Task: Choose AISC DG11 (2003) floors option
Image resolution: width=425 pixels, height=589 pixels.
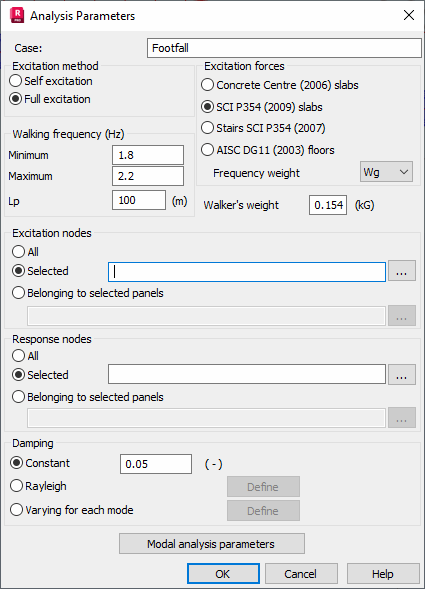Action: click(x=268, y=150)
